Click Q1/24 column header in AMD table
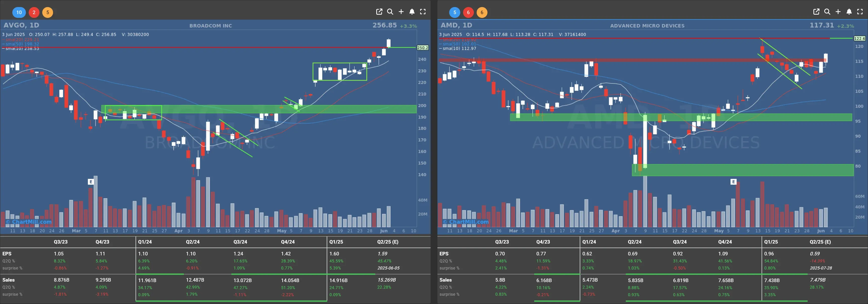Viewport: 868px width, 304px height. point(589,242)
